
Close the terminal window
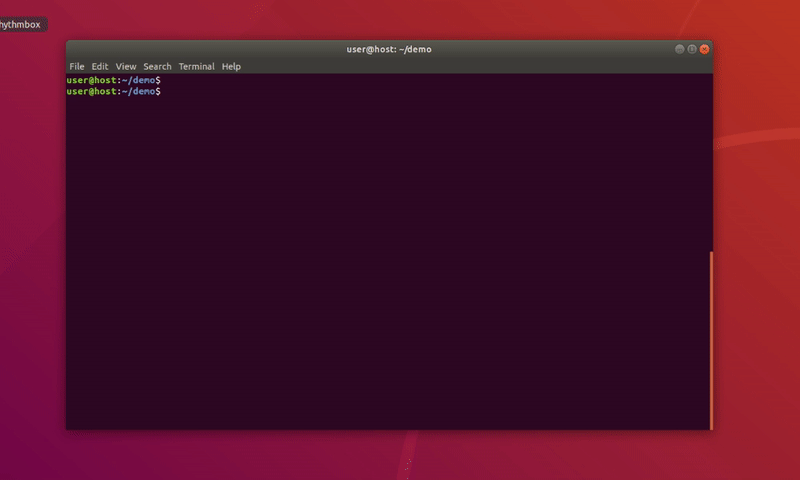click(x=704, y=49)
